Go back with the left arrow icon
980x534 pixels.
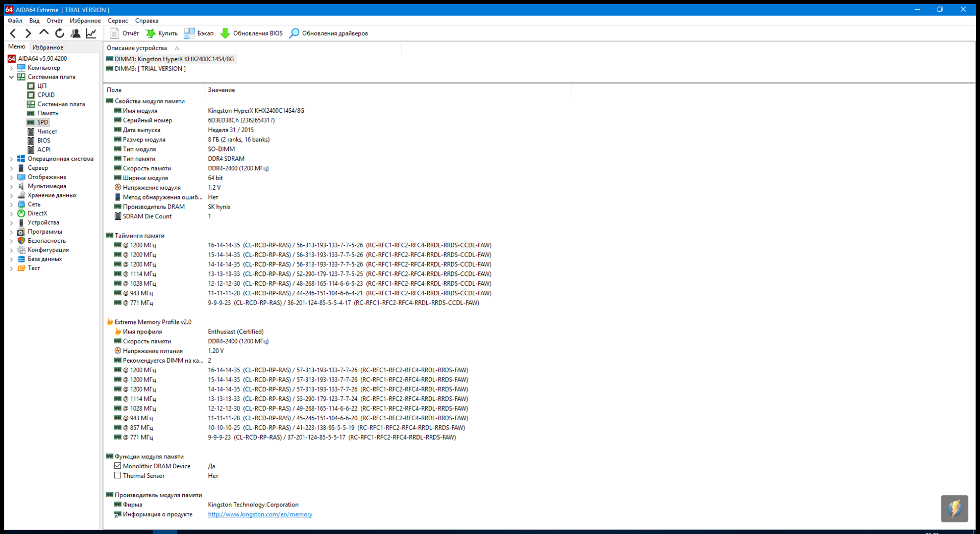pos(13,34)
